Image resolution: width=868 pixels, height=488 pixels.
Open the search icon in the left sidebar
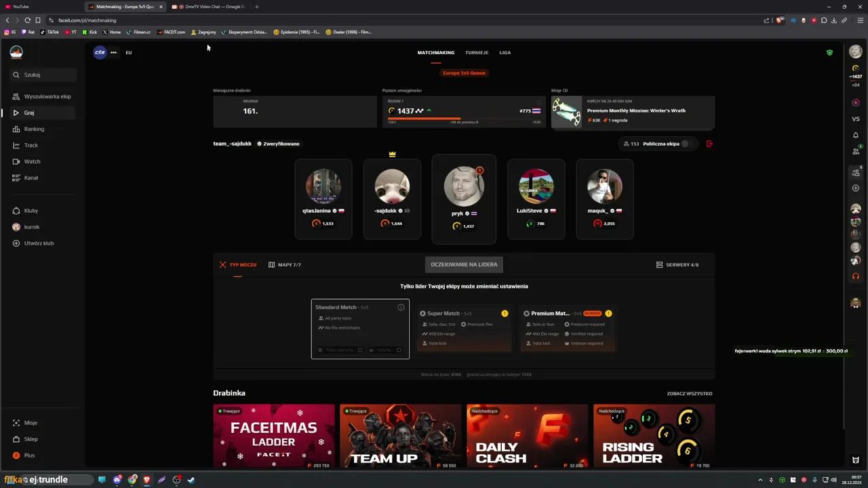pyautogui.click(x=16, y=75)
